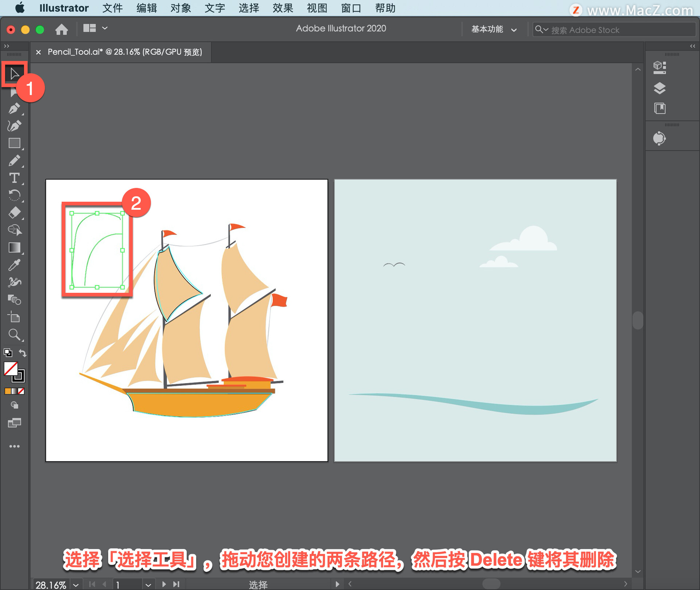This screenshot has width=700, height=590.
Task: Click the vertical scrollbar thumb
Action: click(x=637, y=320)
